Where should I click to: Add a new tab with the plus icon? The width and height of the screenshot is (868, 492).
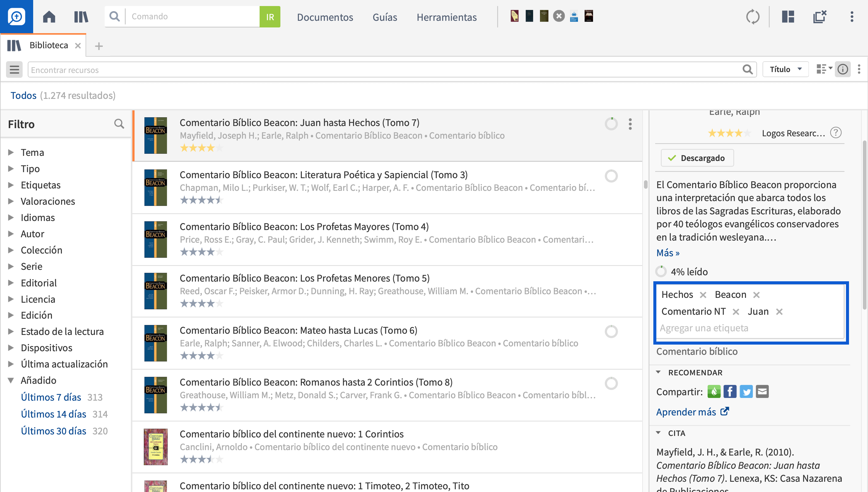click(x=99, y=46)
